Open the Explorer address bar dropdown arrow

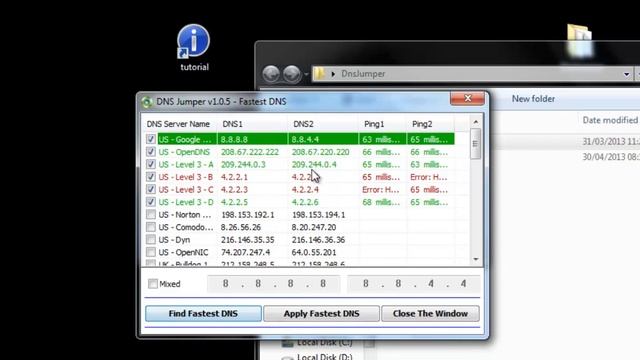coord(626,74)
